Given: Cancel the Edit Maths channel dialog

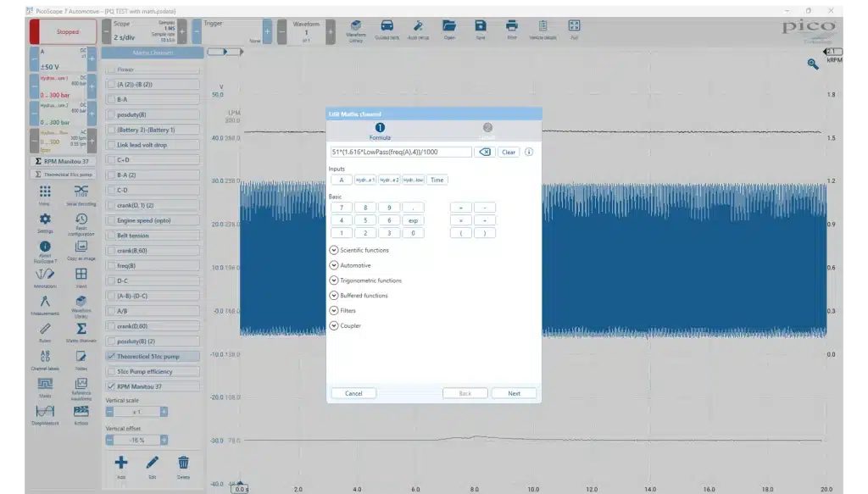Looking at the screenshot, I should coord(353,393).
